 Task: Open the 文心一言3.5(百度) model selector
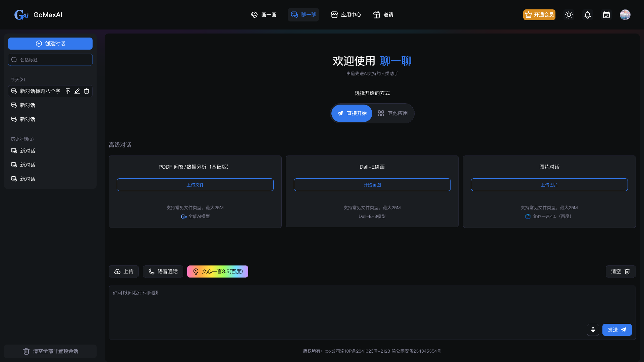tap(217, 271)
